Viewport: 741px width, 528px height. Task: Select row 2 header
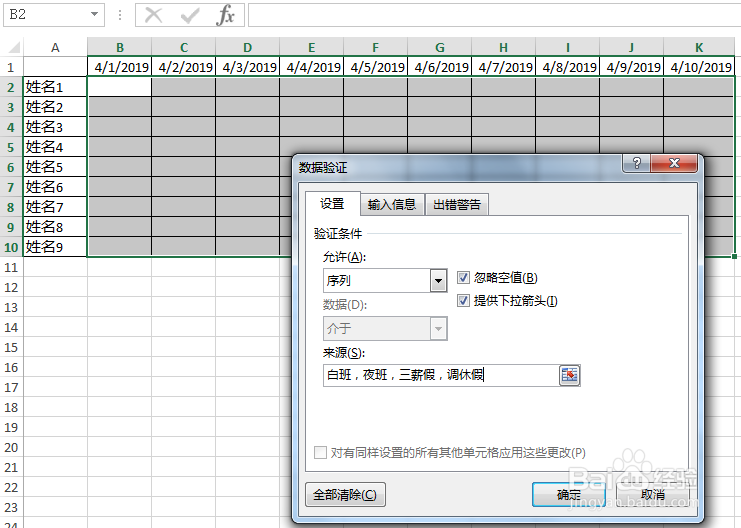(x=11, y=87)
